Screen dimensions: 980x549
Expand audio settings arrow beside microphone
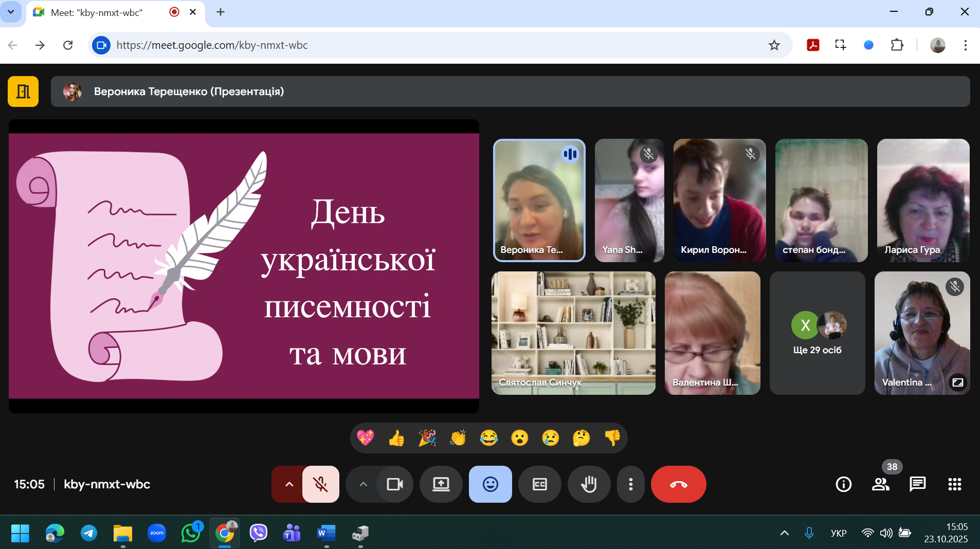[x=289, y=484]
